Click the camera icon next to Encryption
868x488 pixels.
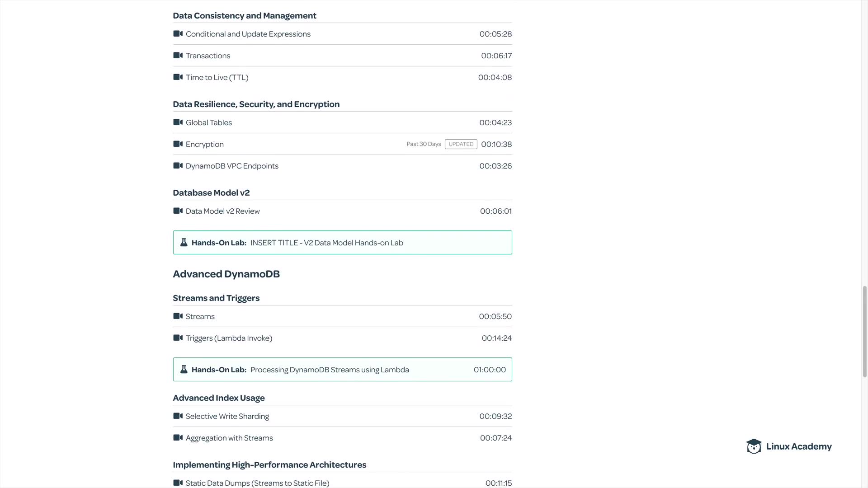(x=178, y=144)
